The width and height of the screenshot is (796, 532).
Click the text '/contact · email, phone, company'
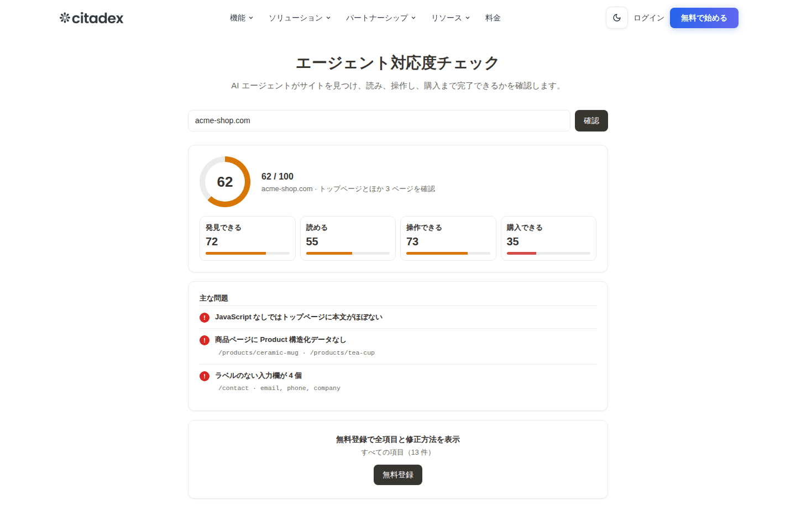coord(279,388)
